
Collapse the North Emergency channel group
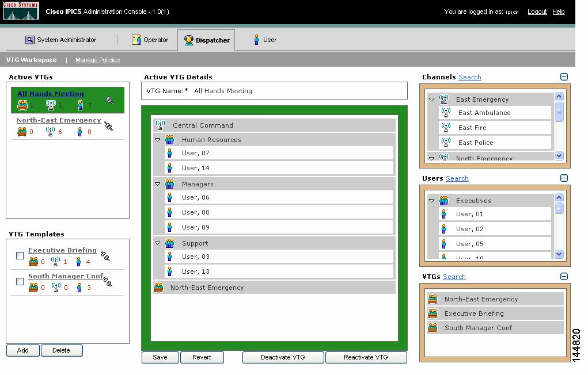click(x=431, y=158)
